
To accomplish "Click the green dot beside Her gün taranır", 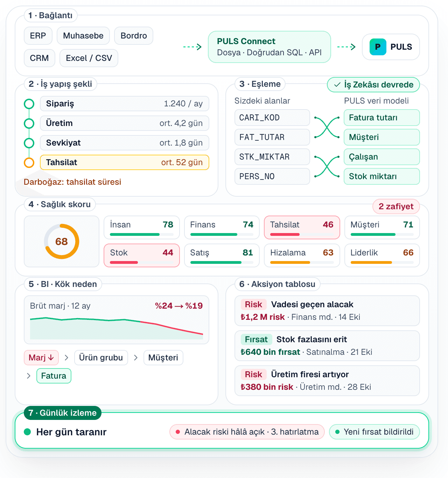I will 27,432.
